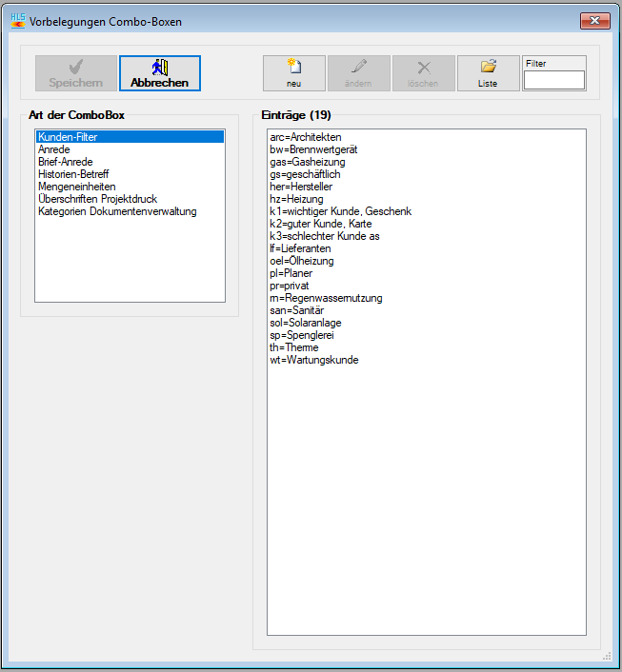Create a new entry with 'neu'
Image resolution: width=622 pixels, height=672 pixels.
click(x=294, y=73)
